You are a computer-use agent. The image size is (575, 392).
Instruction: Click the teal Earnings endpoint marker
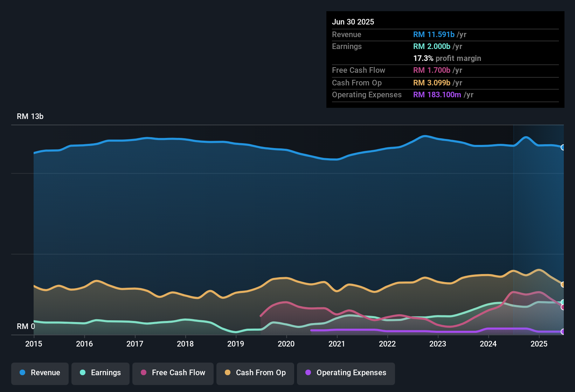pyautogui.click(x=563, y=302)
